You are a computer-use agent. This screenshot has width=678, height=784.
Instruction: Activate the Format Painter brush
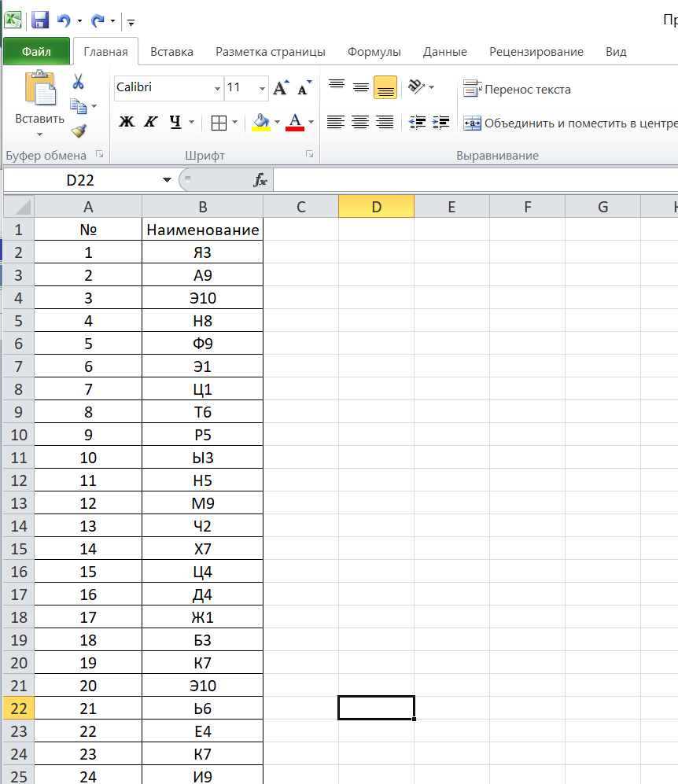point(79,131)
